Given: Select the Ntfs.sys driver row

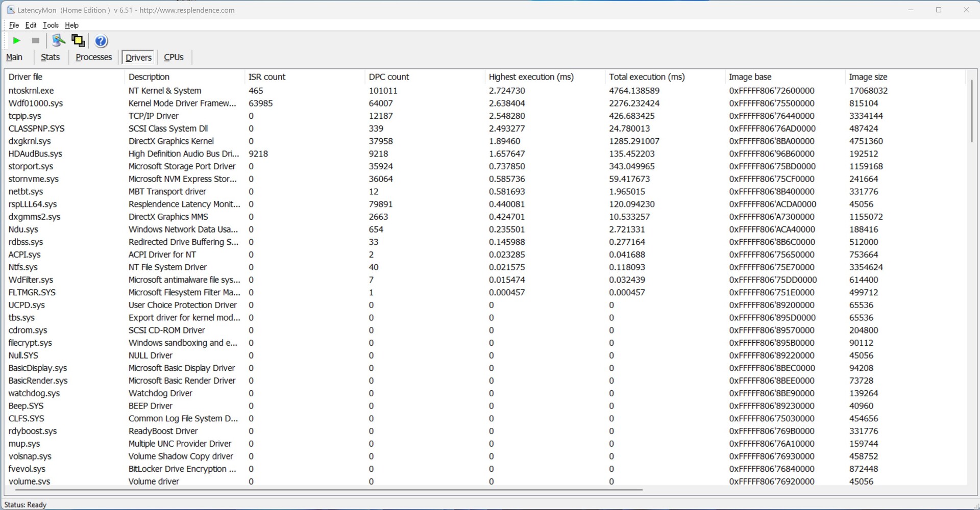Looking at the screenshot, I should [x=485, y=267].
